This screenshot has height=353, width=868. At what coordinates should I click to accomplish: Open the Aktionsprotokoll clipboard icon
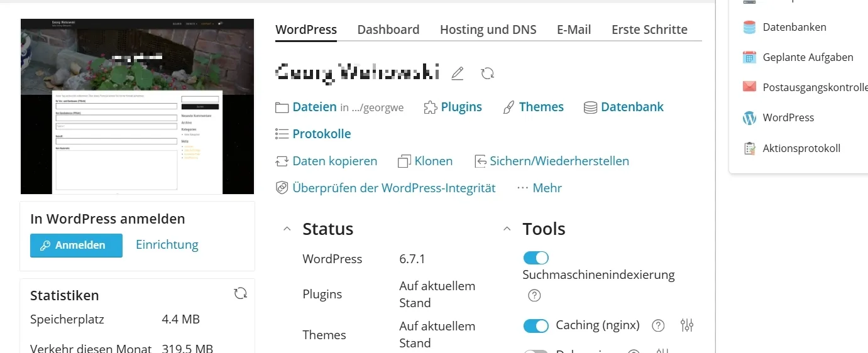coord(749,148)
